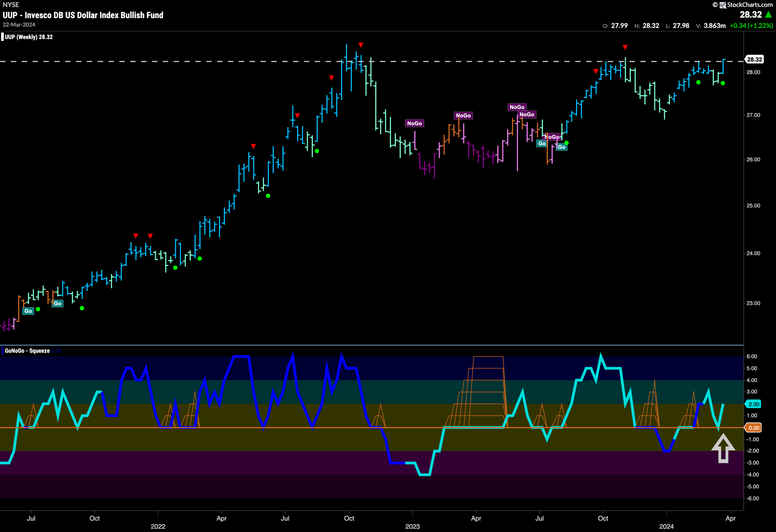Select the topmost NoGo label near 2023 highs

tap(517, 107)
